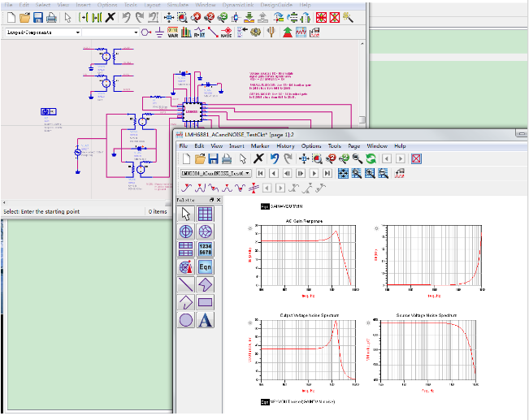Select the circle shape in Palette
This screenshot has width=529, height=420.
186,320
